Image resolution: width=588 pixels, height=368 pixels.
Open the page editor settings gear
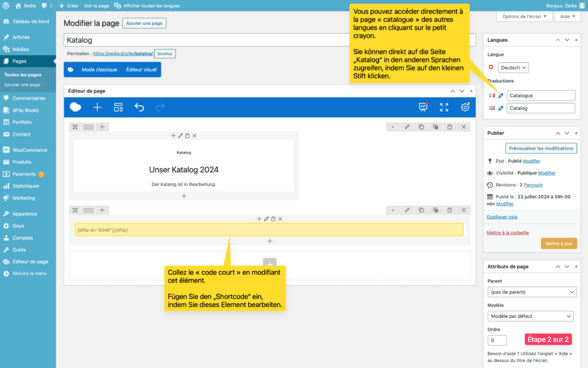(x=465, y=107)
